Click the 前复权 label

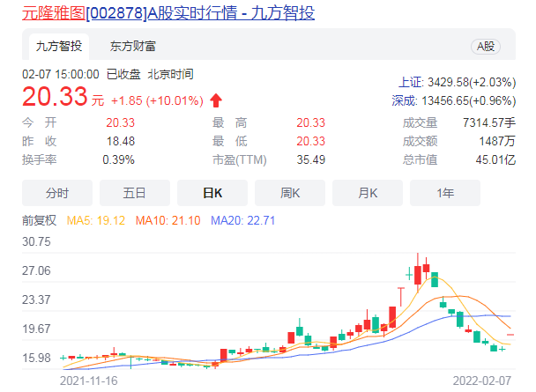(x=39, y=220)
